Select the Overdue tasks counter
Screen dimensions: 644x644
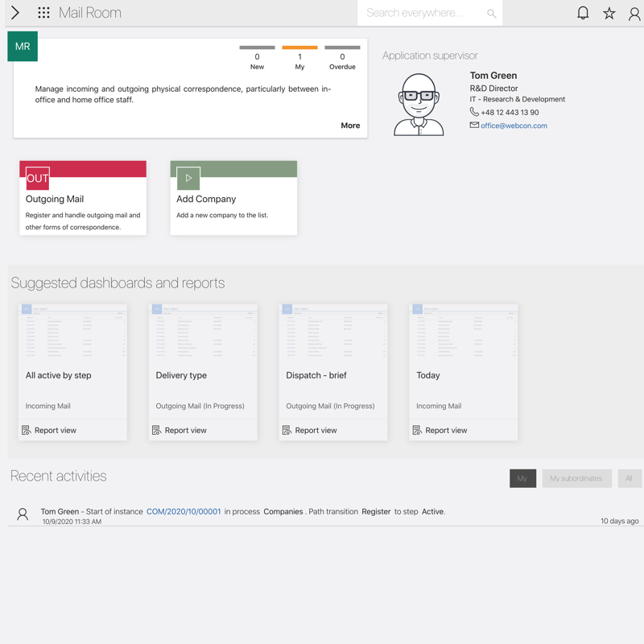(342, 58)
